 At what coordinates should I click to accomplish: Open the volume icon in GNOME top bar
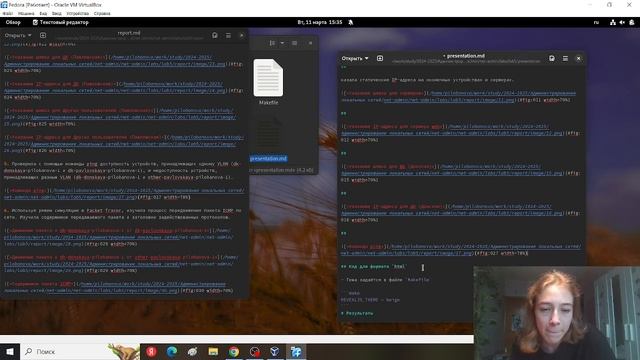tap(622, 22)
